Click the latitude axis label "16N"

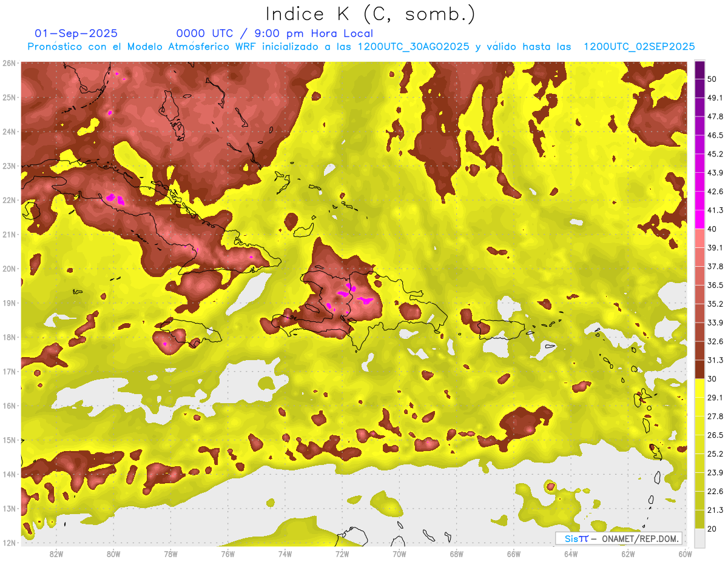pos(8,406)
